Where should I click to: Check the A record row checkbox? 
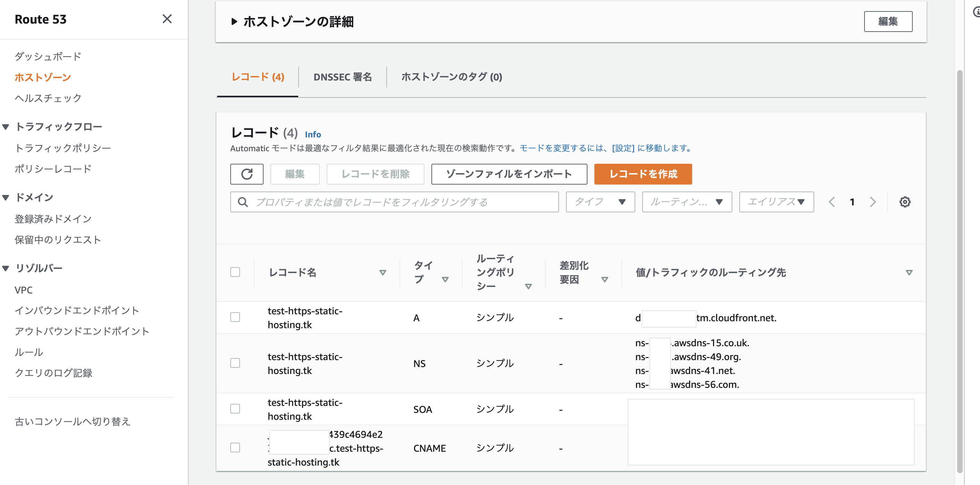235,317
